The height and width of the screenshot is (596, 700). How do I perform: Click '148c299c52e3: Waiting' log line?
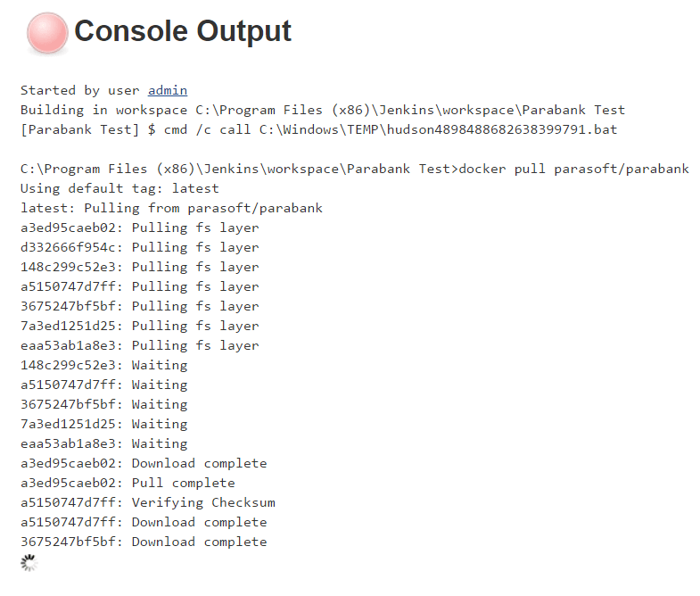pos(104,366)
